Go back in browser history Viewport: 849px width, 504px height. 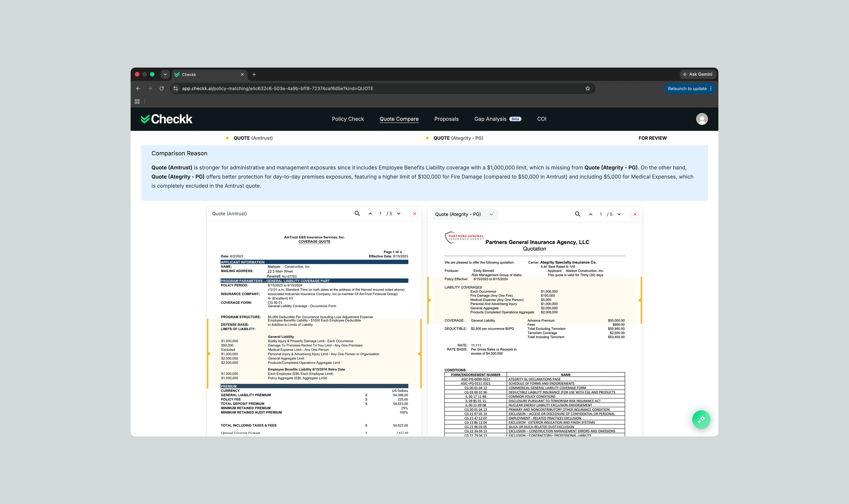pyautogui.click(x=138, y=88)
